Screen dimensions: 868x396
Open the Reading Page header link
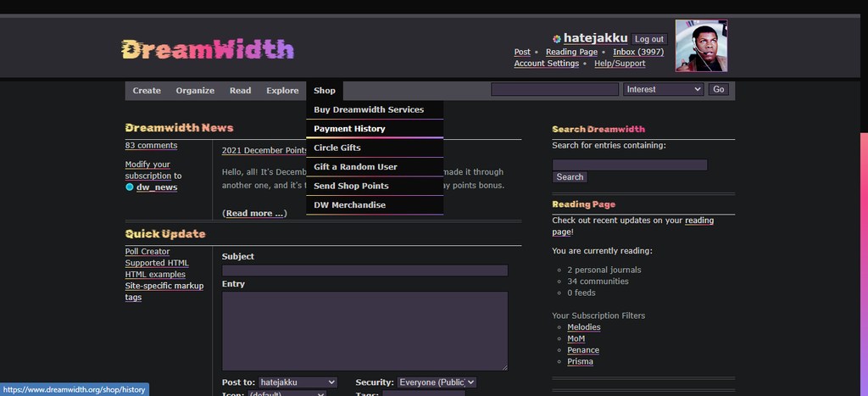coord(571,52)
